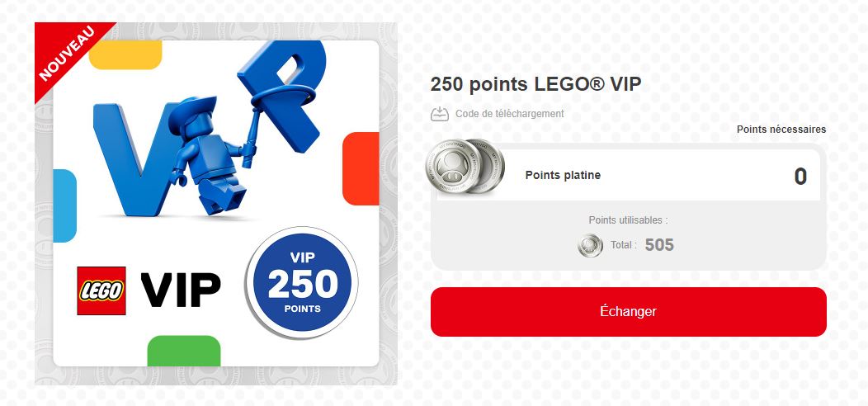
Task: Click the Points platine row
Action: 628,175
